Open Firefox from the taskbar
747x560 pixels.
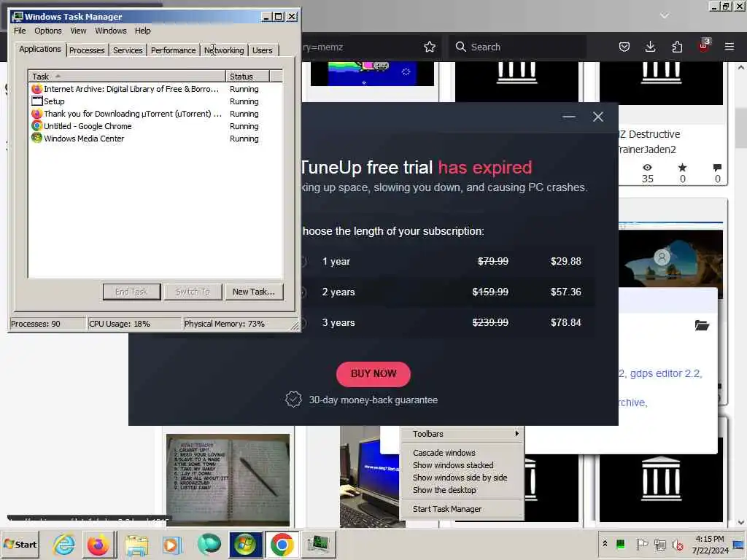click(x=98, y=544)
